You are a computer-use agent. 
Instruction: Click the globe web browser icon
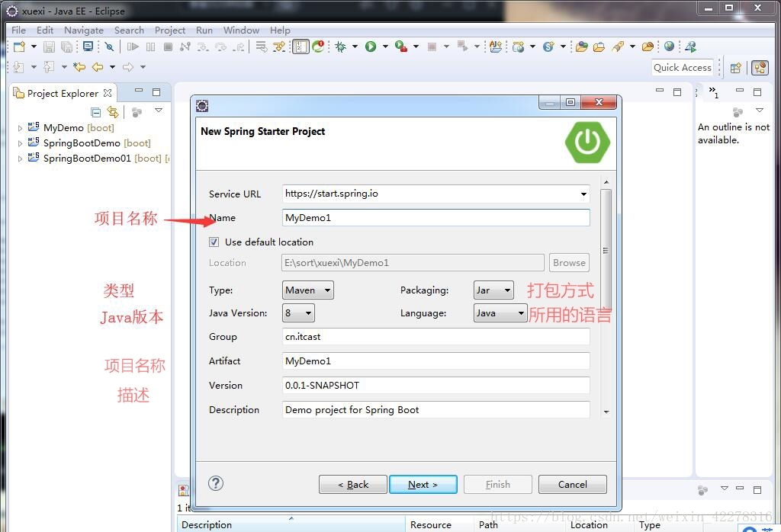[670, 46]
